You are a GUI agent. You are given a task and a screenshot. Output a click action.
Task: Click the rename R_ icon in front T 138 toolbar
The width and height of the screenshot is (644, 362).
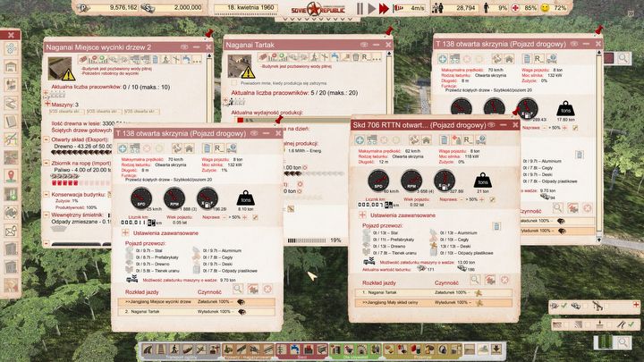[219, 148]
